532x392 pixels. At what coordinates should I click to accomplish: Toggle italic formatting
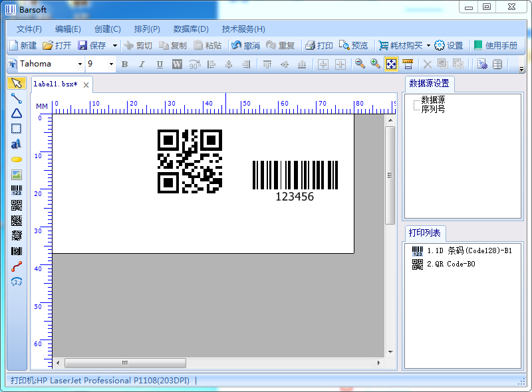coord(142,64)
